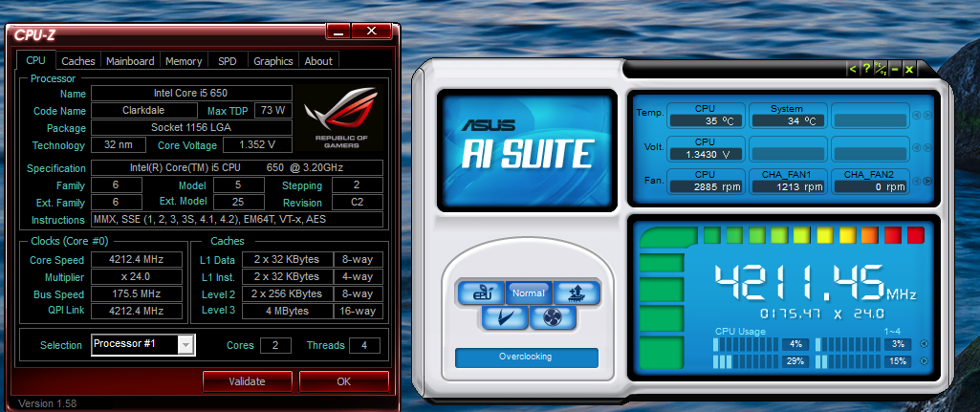Viewport: 980px width, 412px height.
Task: Click the checkmark profile icon in AI Suite
Action: [505, 318]
